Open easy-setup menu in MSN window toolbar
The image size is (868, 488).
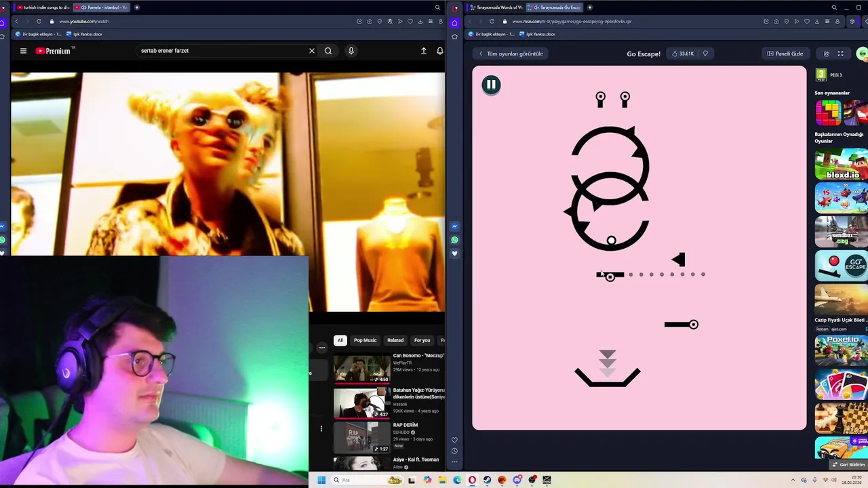click(x=827, y=21)
